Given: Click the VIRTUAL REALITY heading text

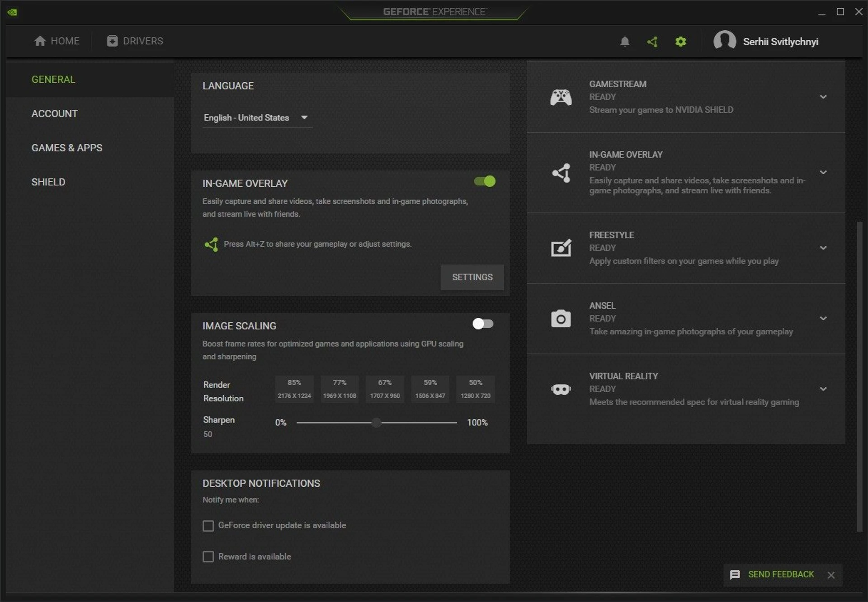Looking at the screenshot, I should point(623,376).
